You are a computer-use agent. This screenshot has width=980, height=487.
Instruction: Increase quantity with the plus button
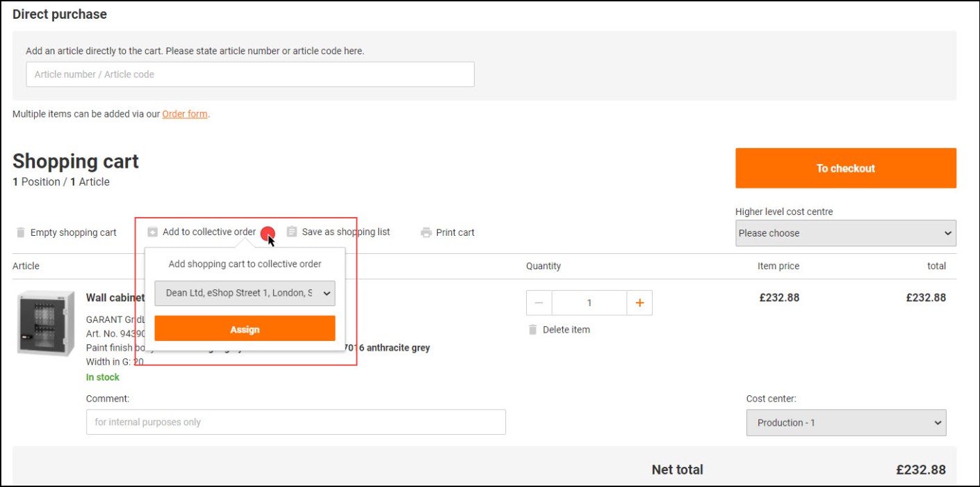coord(639,303)
